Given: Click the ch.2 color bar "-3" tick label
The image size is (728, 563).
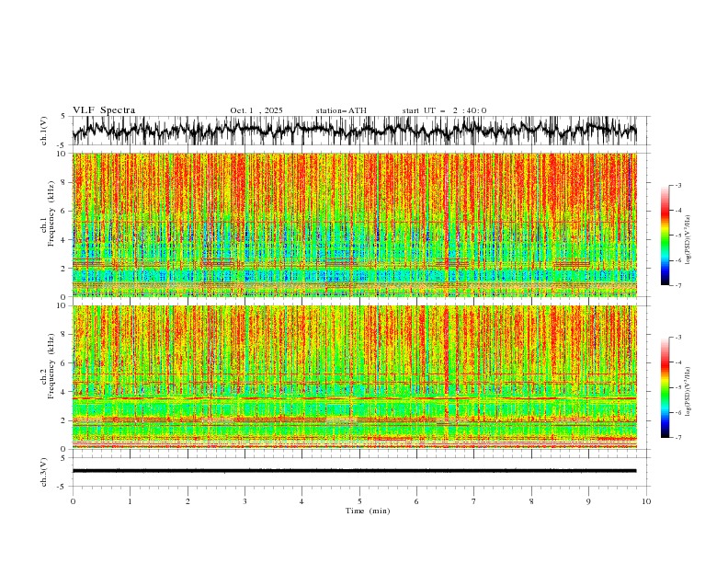Looking at the screenshot, I should 678,338.
